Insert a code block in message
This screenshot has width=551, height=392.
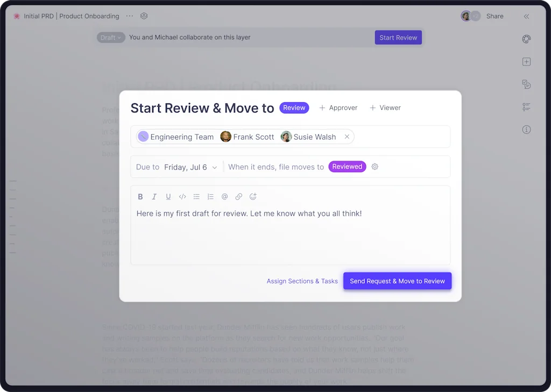tap(182, 197)
